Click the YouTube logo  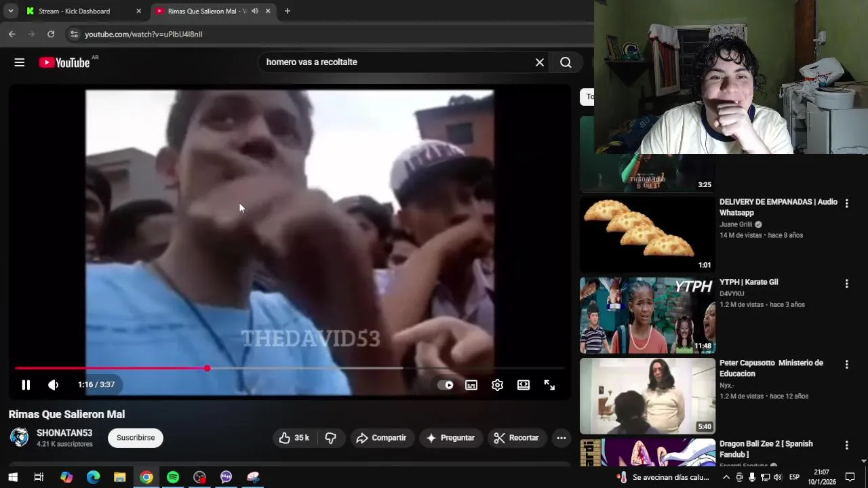[64, 62]
